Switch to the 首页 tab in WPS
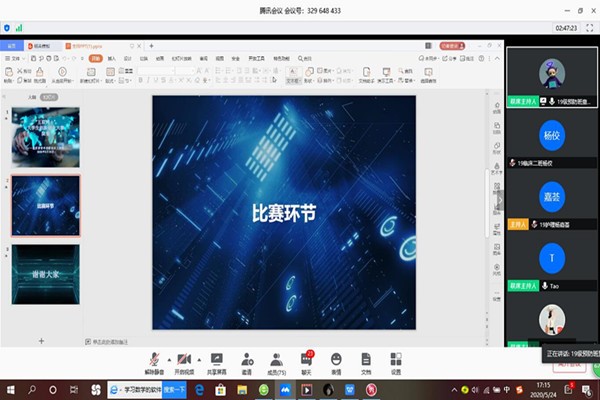Image resolution: width=600 pixels, height=400 pixels. click(13, 46)
